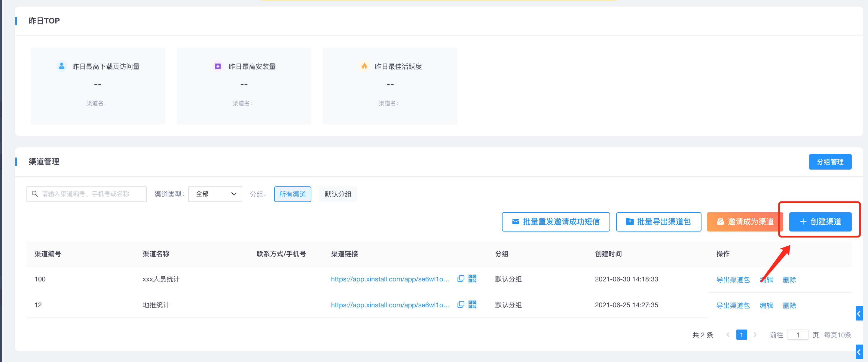Image resolution: width=868 pixels, height=362 pixels.
Task: Click the user icon beside 昨日最高下载页访问量
Action: click(61, 66)
